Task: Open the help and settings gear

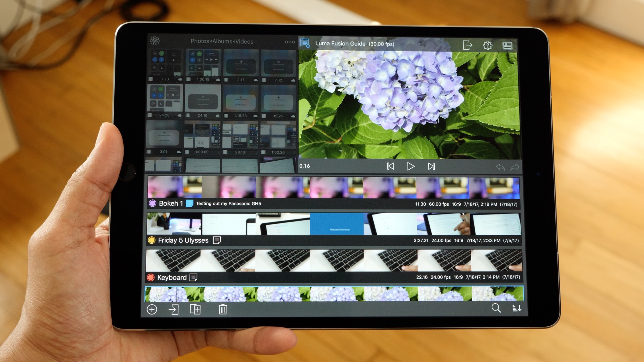Action: click(x=487, y=45)
